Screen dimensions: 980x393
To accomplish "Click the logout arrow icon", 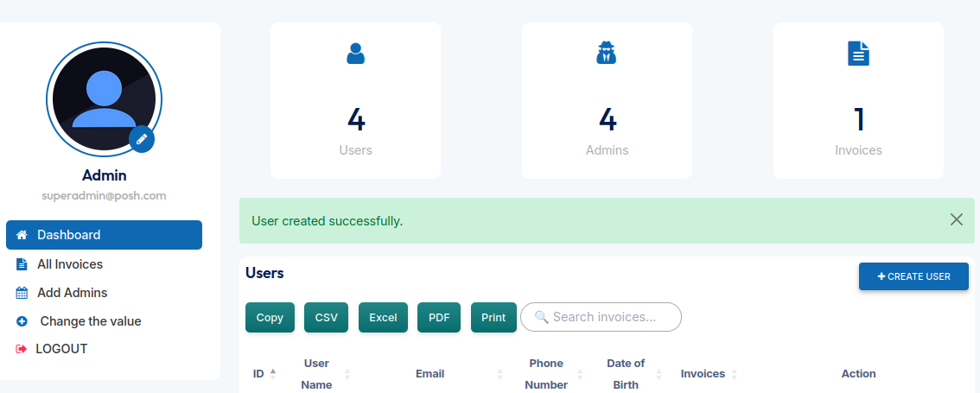I will (x=22, y=349).
